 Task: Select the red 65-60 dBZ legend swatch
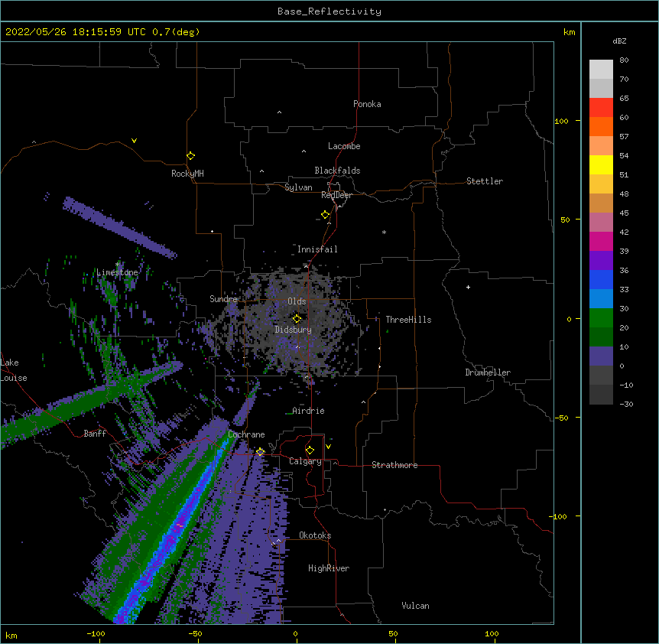tap(601, 107)
